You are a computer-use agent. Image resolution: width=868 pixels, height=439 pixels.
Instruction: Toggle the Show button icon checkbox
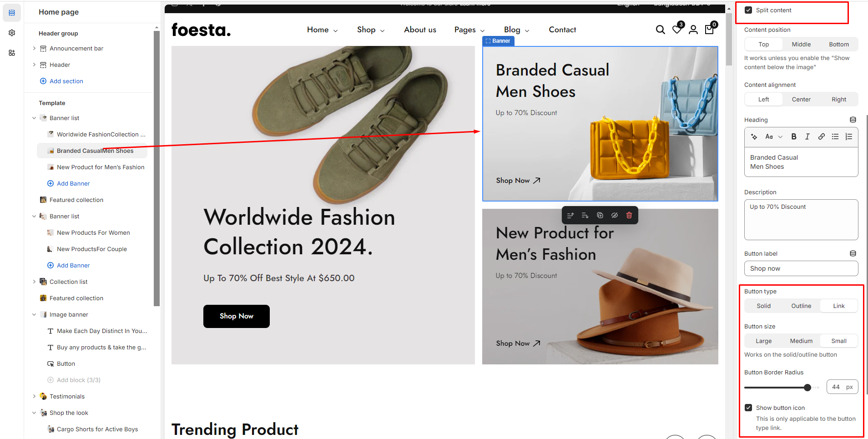(x=748, y=408)
